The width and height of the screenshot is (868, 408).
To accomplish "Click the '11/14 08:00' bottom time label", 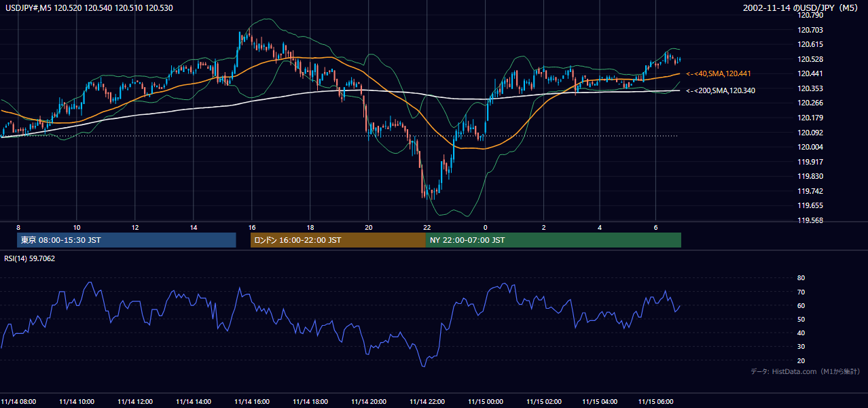I will (18, 401).
